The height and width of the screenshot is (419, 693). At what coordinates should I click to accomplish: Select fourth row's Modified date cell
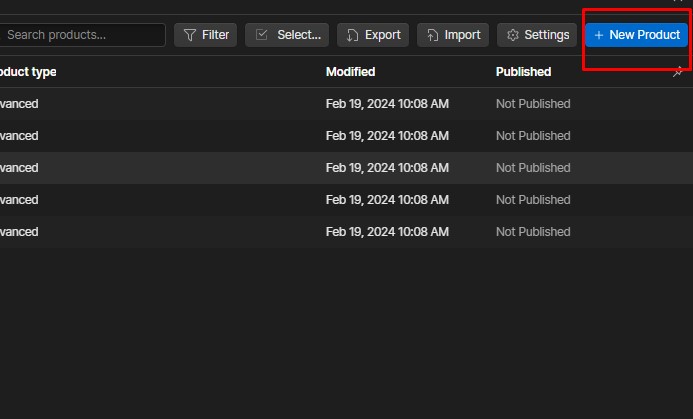[387, 200]
